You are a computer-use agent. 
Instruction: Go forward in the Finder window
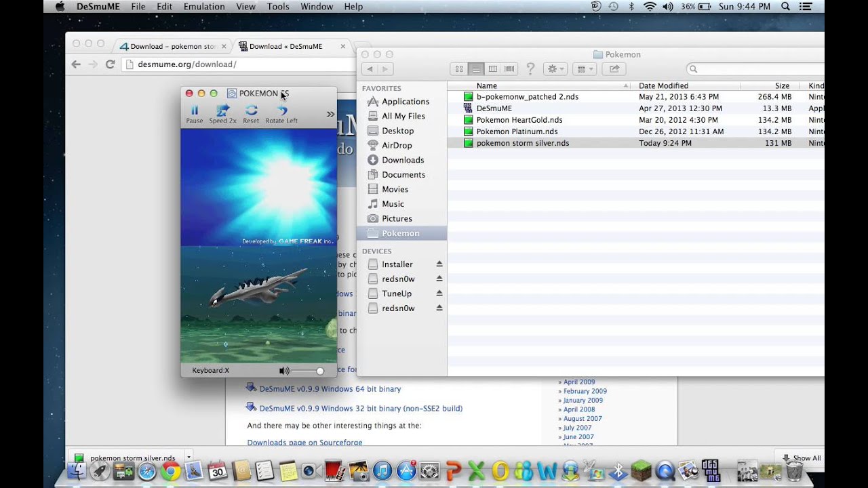[x=386, y=68]
